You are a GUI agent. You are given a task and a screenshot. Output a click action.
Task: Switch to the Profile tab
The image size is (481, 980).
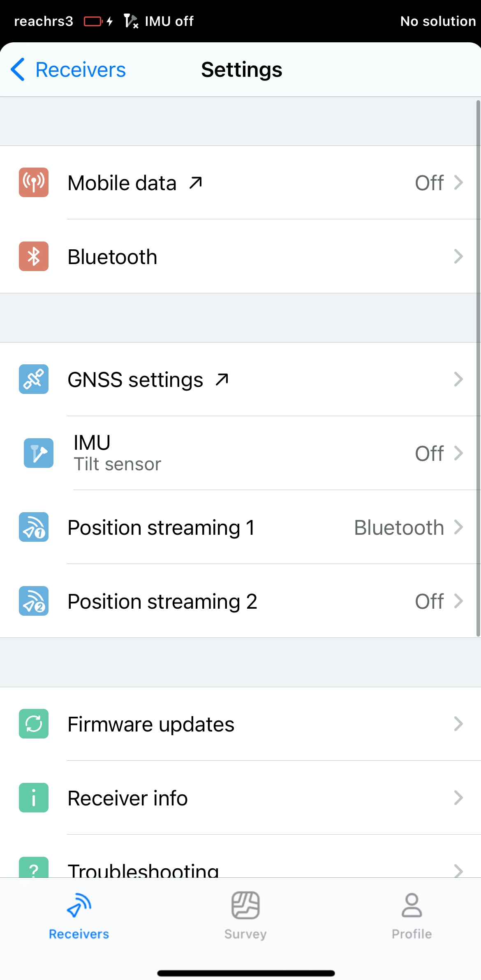412,915
